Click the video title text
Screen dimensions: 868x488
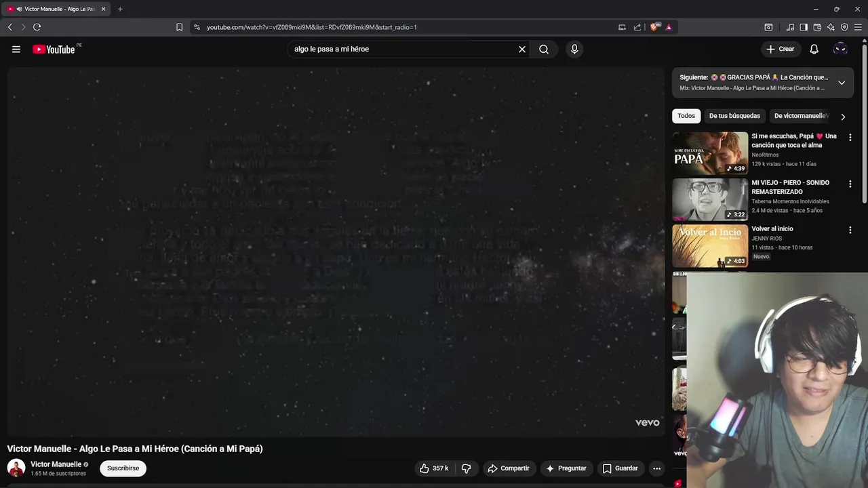tap(135, 449)
